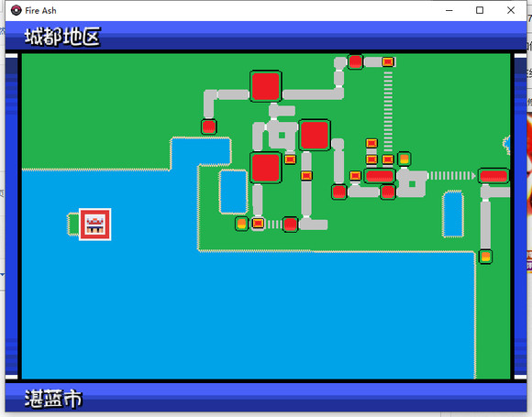The height and width of the screenshot is (417, 532).
Task: Click the small red town marker at the map's top edge
Action: (x=355, y=61)
